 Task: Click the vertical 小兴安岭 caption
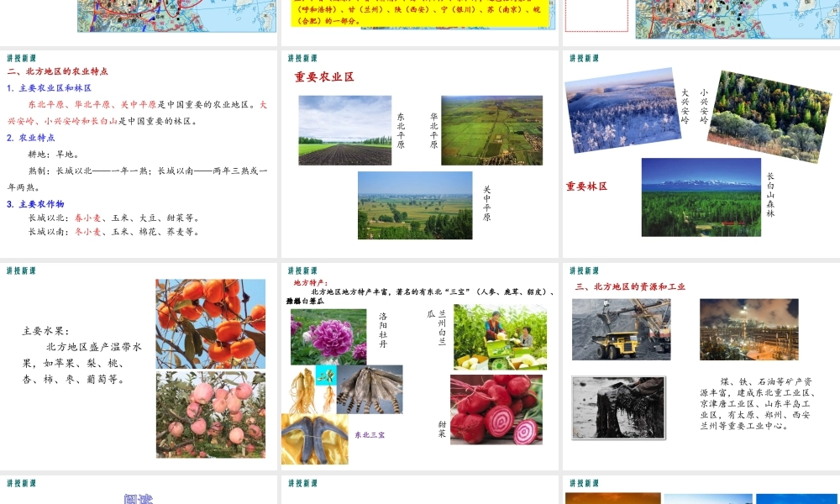click(704, 107)
